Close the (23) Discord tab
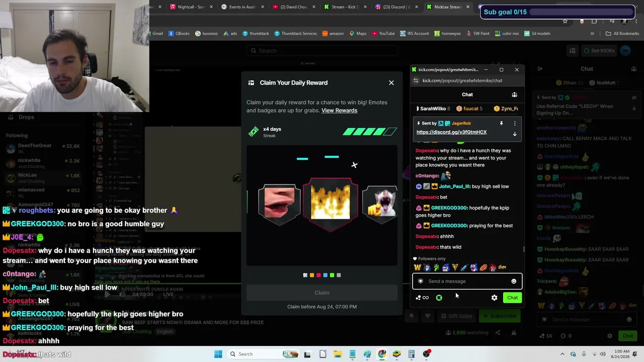The height and width of the screenshot is (362, 644). (417, 7)
